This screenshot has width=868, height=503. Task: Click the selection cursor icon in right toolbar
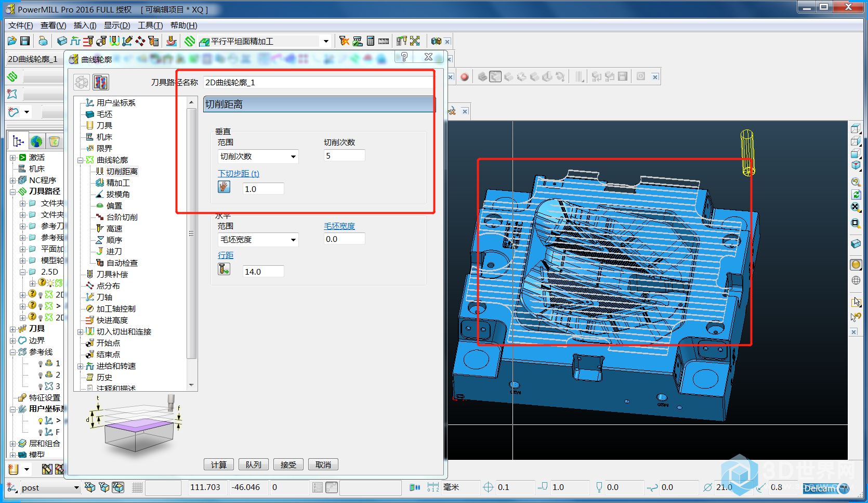856,302
